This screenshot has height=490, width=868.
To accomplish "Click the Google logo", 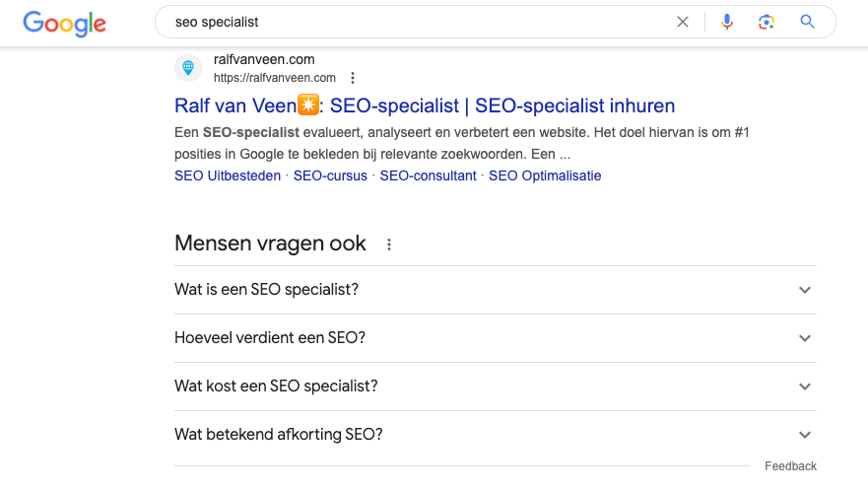I will (x=64, y=23).
